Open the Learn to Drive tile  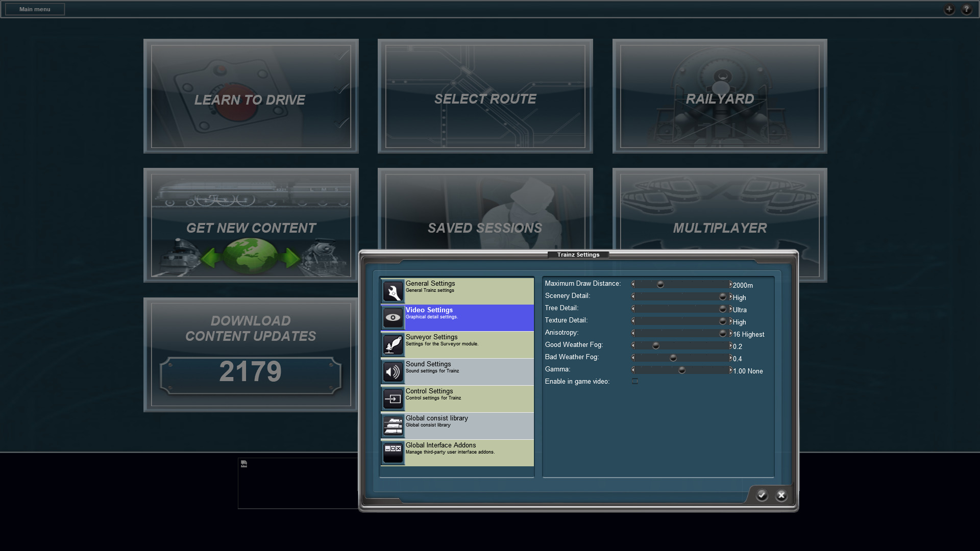(x=251, y=96)
